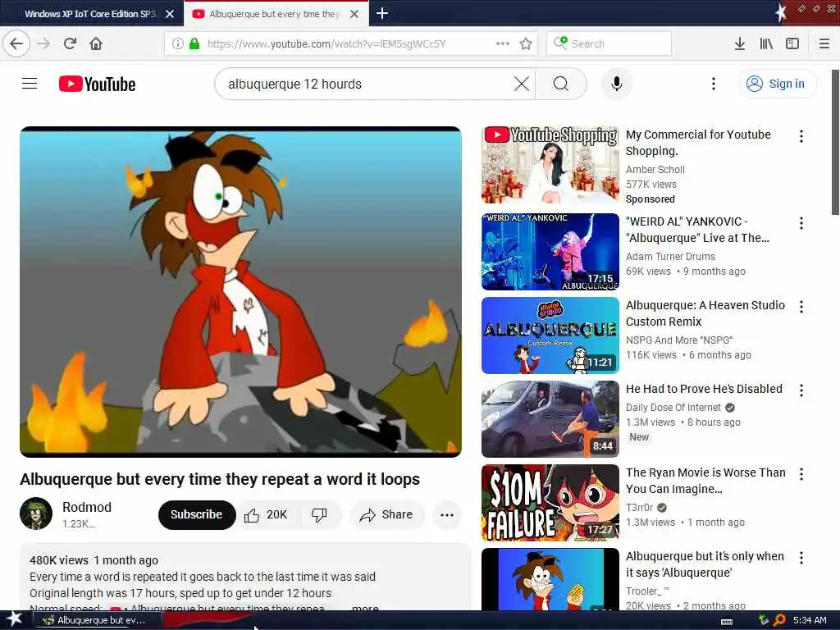Like the video with thumbs up

click(x=267, y=515)
